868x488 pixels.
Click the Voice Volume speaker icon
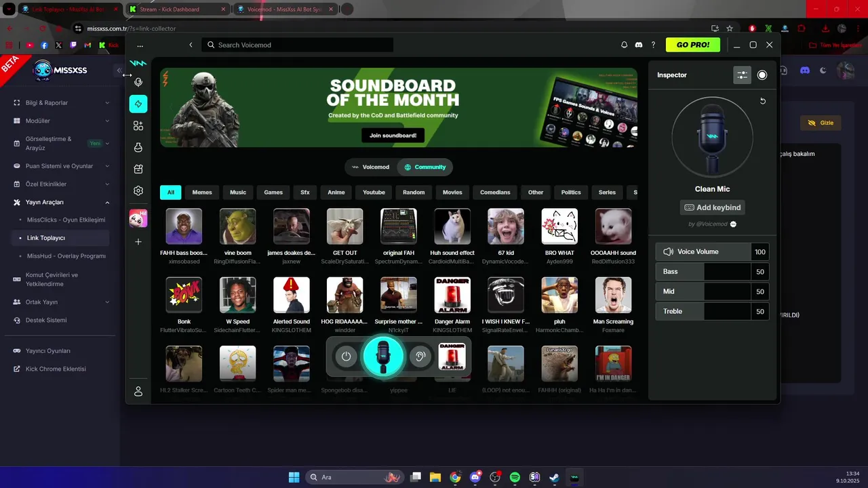[668, 251]
